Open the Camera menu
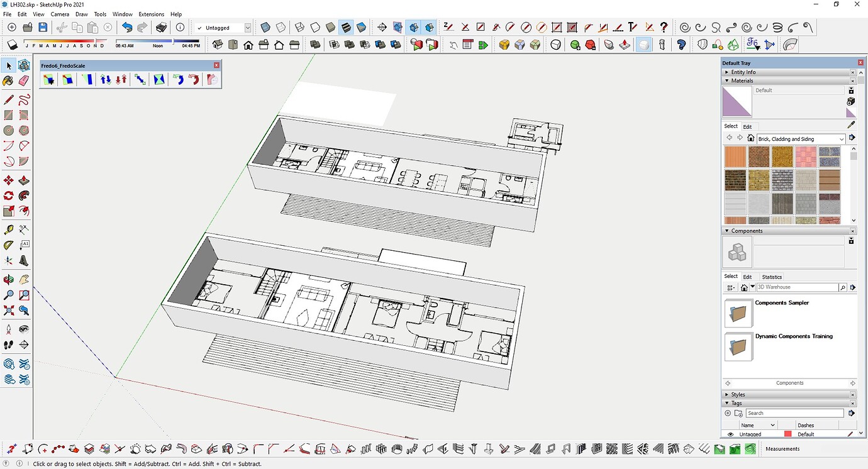Screen dimensions: 868x469 point(60,14)
